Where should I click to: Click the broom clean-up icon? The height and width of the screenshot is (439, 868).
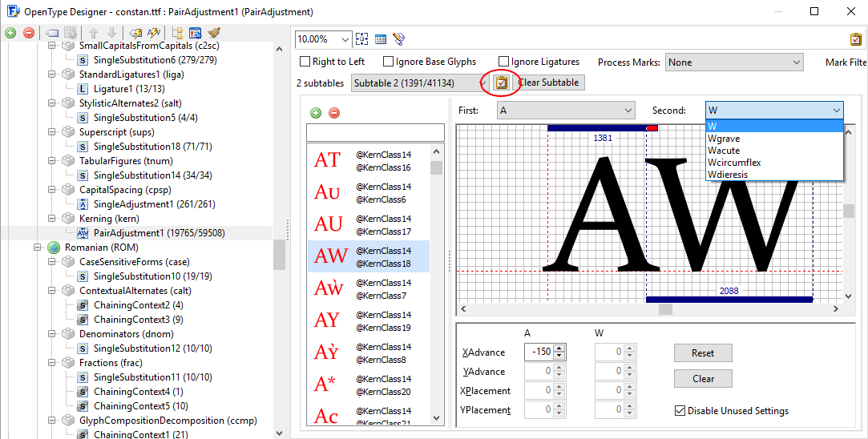click(x=214, y=33)
